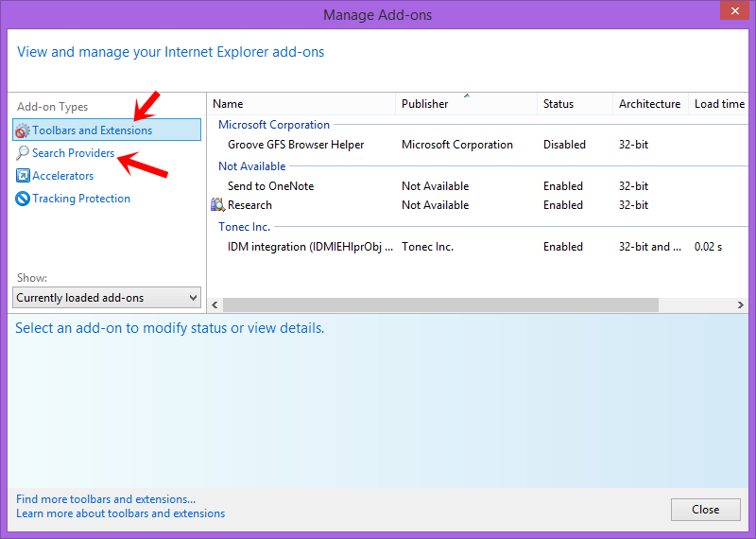Click the 0.02 s load time value
This screenshot has width=756, height=539.
click(x=708, y=247)
